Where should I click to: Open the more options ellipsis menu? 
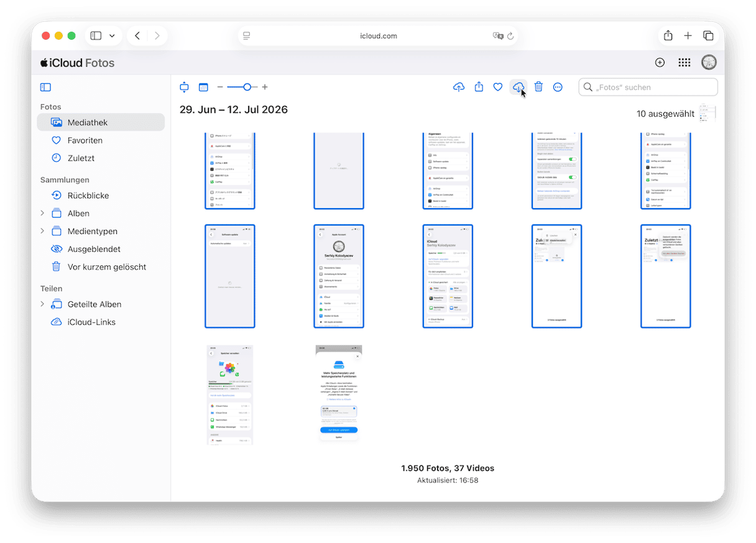(558, 88)
